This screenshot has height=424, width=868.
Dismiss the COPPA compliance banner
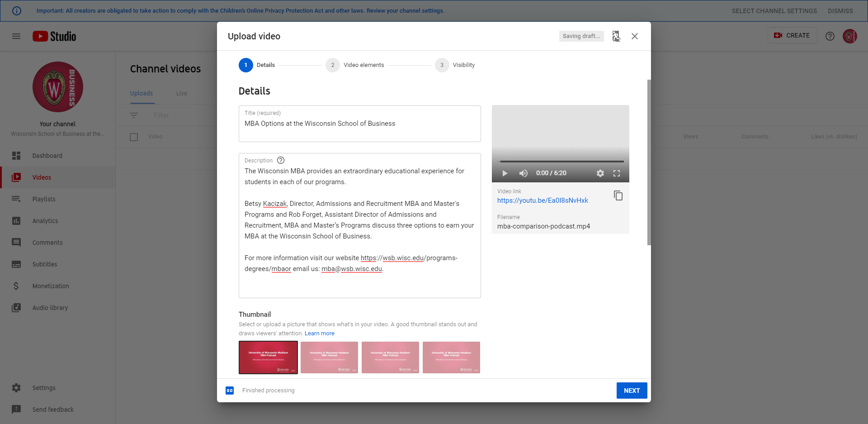point(840,10)
